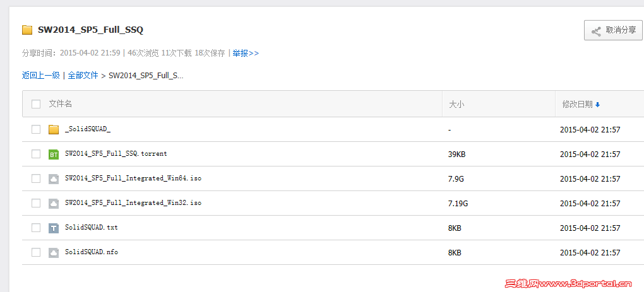Click the SW2014_SP5_Full_S... breadcrumb text

tap(146, 76)
